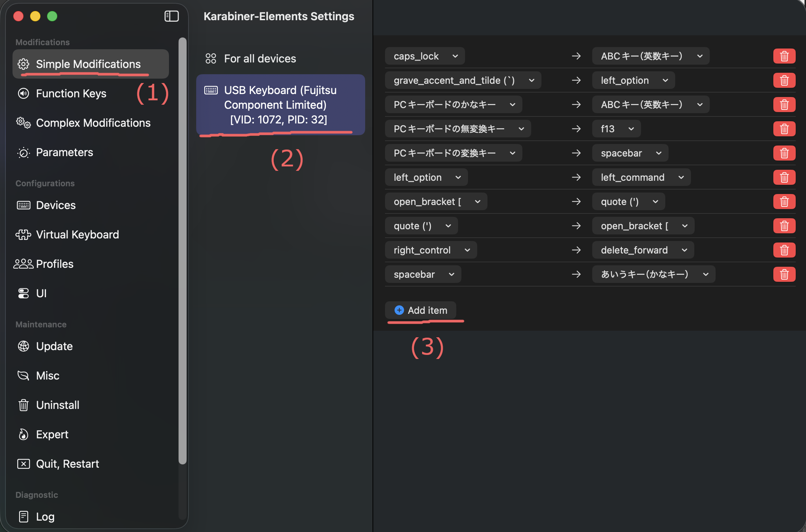The width and height of the screenshot is (806, 532).
Task: Click the Virtual Keyboard puzzle icon
Action: [x=24, y=234]
